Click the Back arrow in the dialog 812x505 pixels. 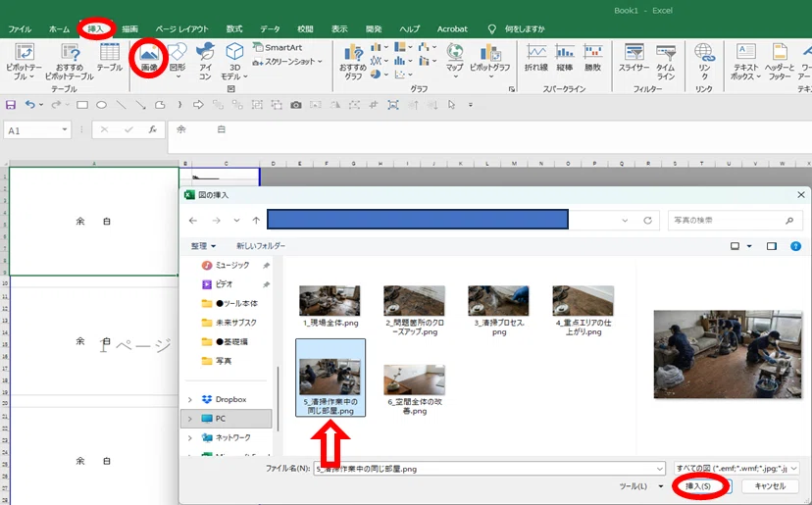point(193,221)
